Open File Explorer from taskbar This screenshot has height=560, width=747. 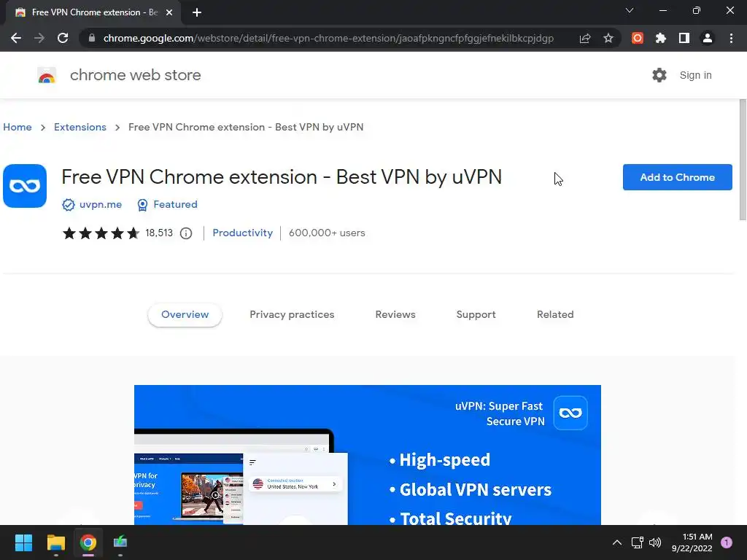pyautogui.click(x=55, y=542)
